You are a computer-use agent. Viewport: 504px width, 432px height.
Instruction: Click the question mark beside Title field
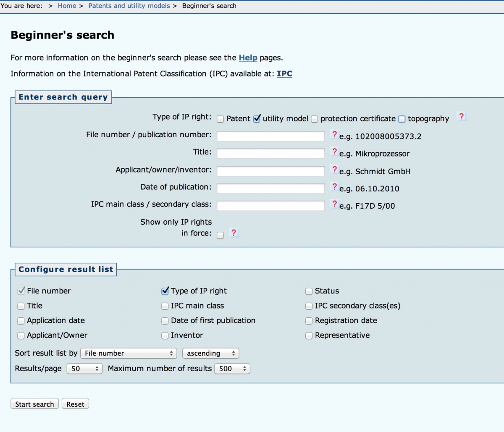(x=334, y=152)
